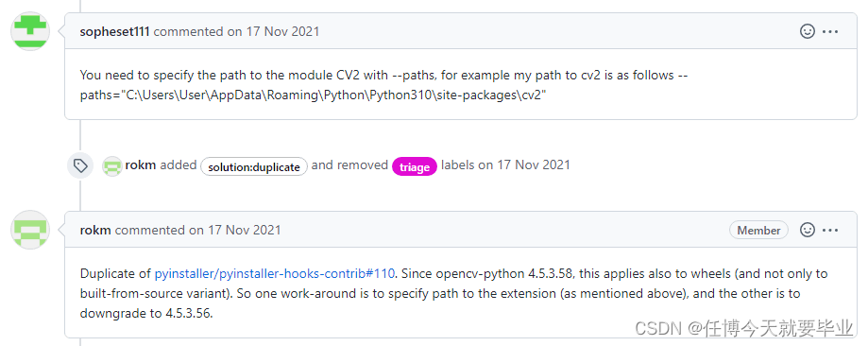Click the small rokm avatar in label event
Image resolution: width=868 pixels, height=346 pixels.
tap(112, 165)
